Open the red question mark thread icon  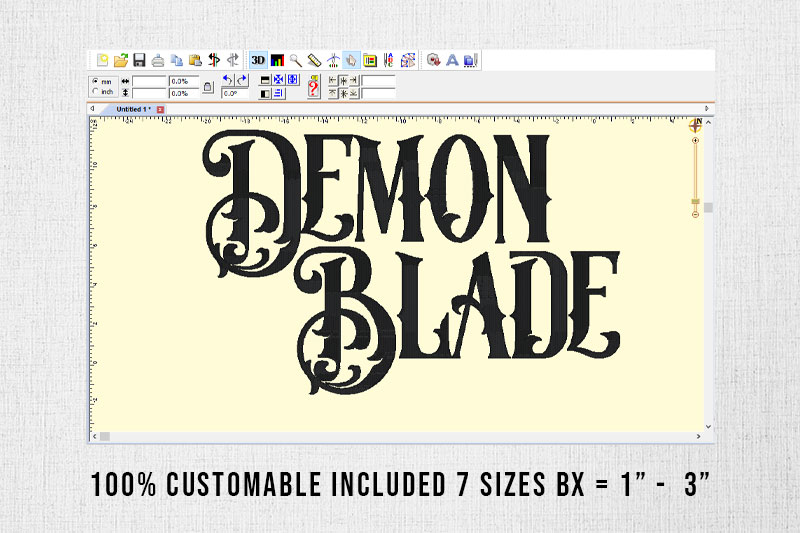[x=313, y=87]
